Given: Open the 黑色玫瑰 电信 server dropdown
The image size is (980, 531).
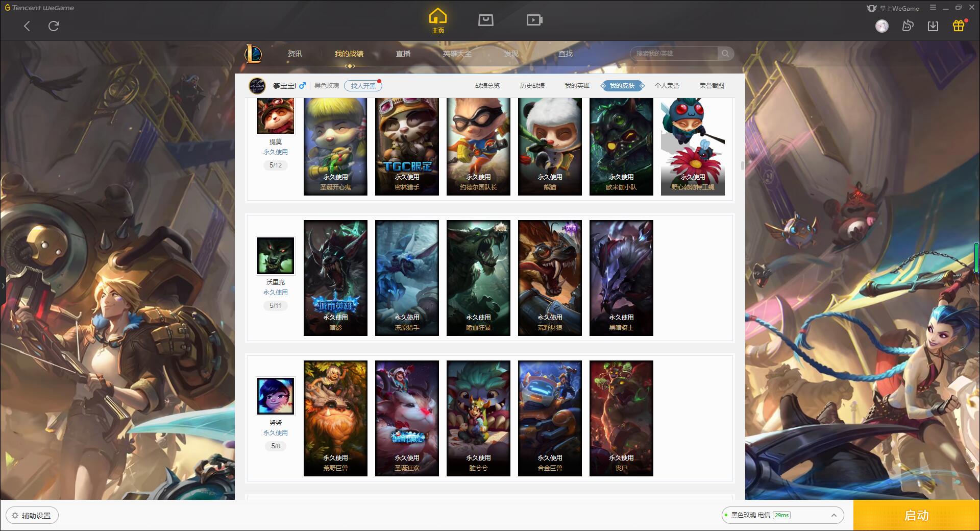Looking at the screenshot, I should click(782, 515).
